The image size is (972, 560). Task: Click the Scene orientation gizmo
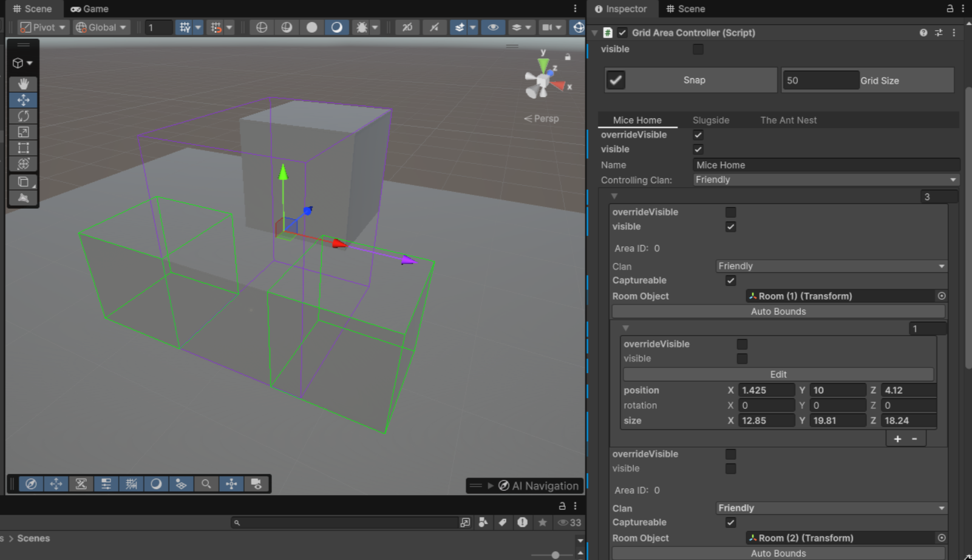[543, 79]
